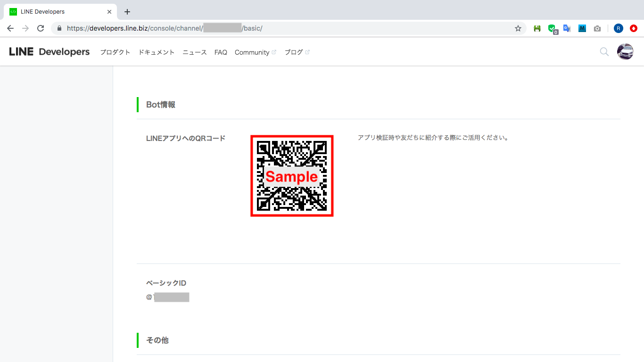
Task: Click the ベーシックID label
Action: [x=166, y=283]
